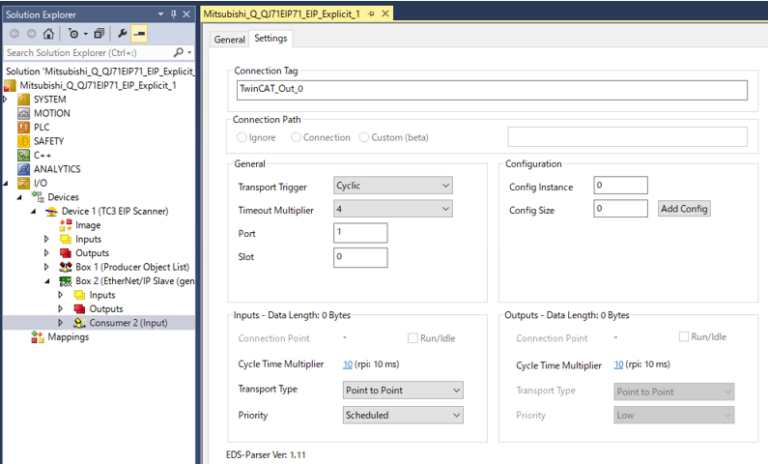Open the Timeout Multiplier dropdown
The image size is (768, 464).
pyautogui.click(x=394, y=209)
